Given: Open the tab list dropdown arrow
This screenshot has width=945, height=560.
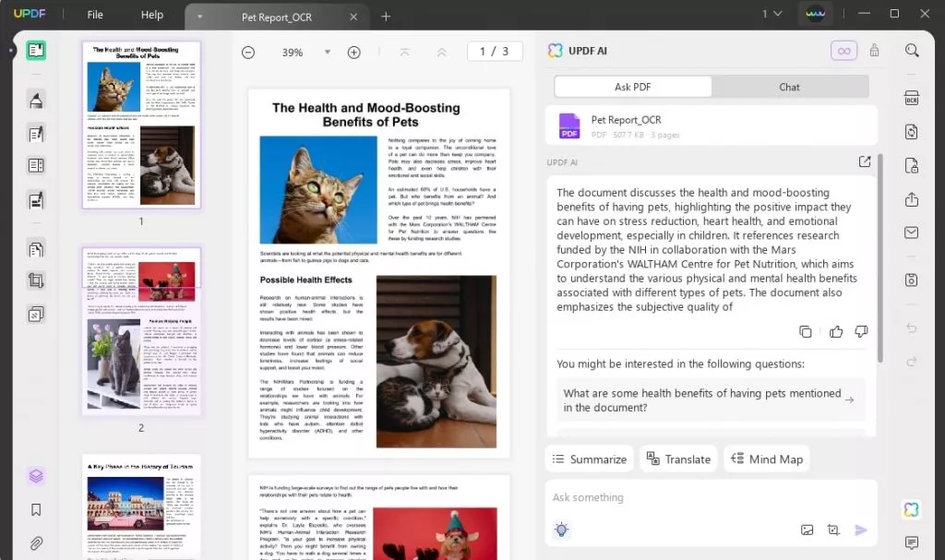Looking at the screenshot, I should [x=199, y=17].
